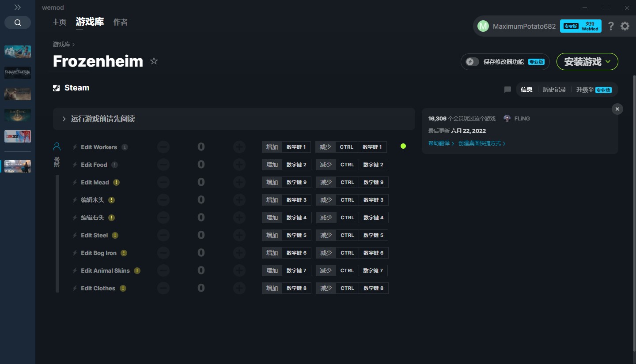
Task: Click the 帮助翻译 link
Action: coord(441,143)
